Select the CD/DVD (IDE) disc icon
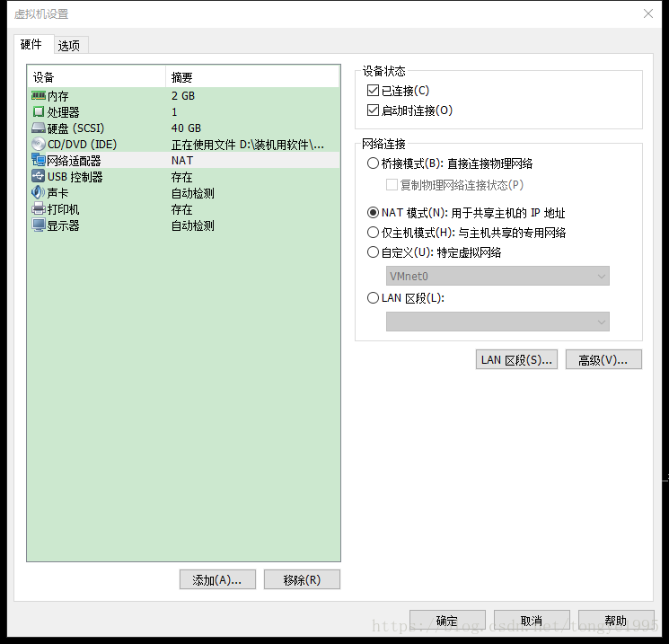 [x=39, y=145]
